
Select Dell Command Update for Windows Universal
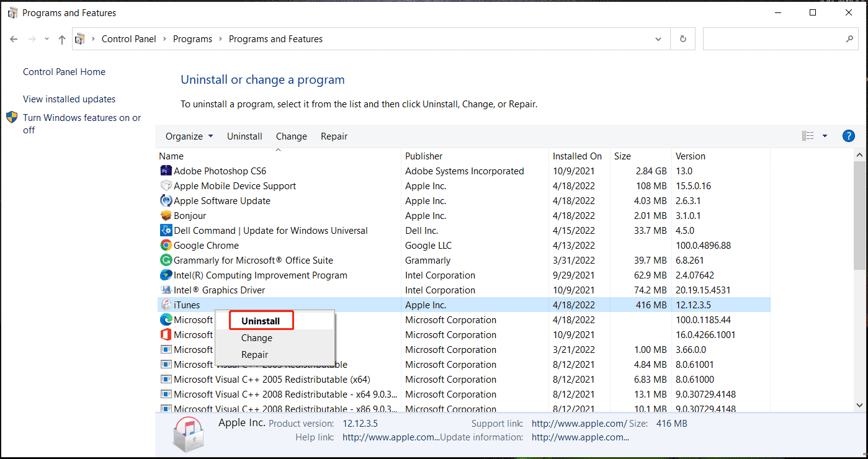coord(271,230)
